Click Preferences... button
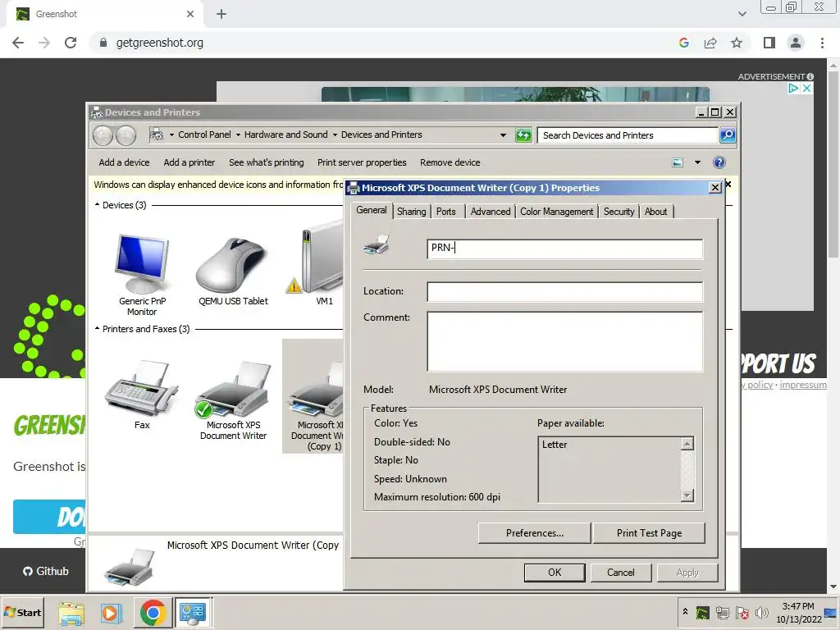The width and height of the screenshot is (840, 630). tap(535, 533)
